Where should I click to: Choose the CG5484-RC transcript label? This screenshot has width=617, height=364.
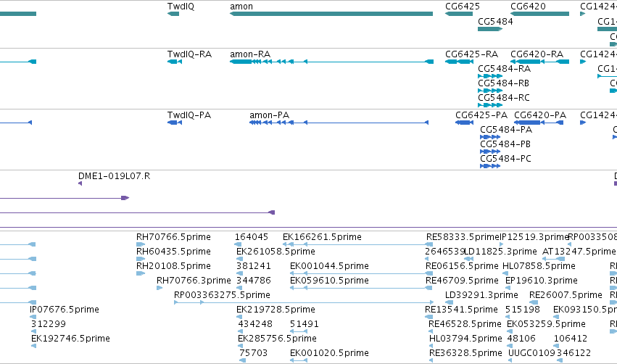click(x=504, y=98)
